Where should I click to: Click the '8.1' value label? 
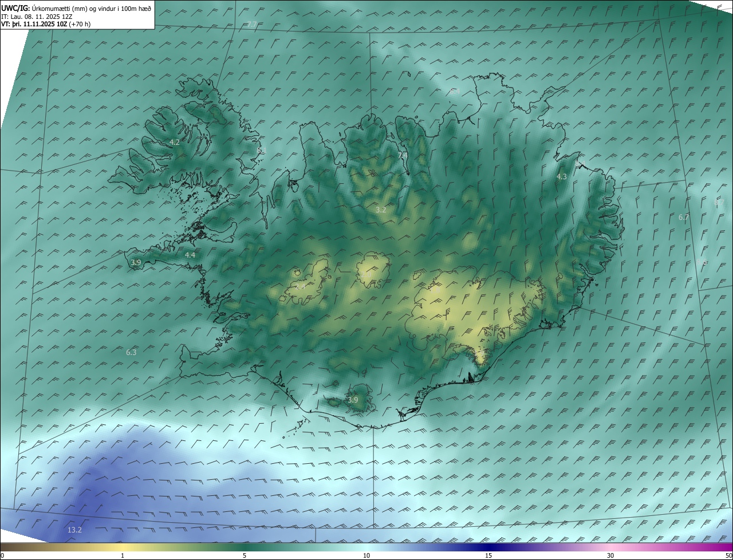pos(262,150)
